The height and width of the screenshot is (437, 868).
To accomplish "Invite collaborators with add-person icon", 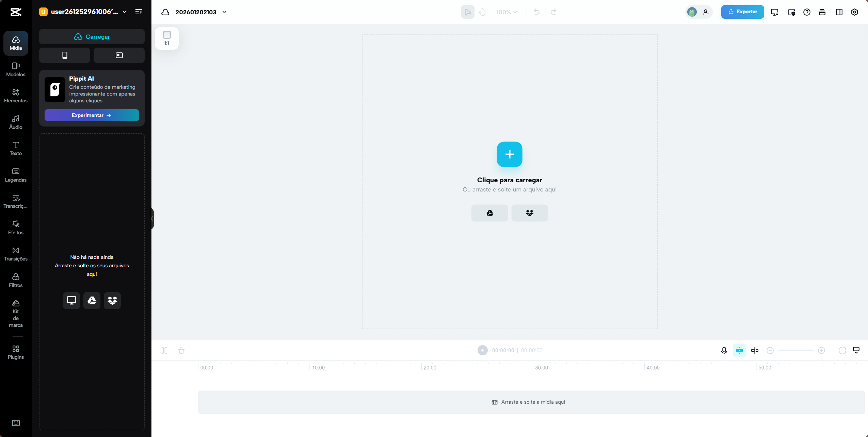I will (x=706, y=12).
